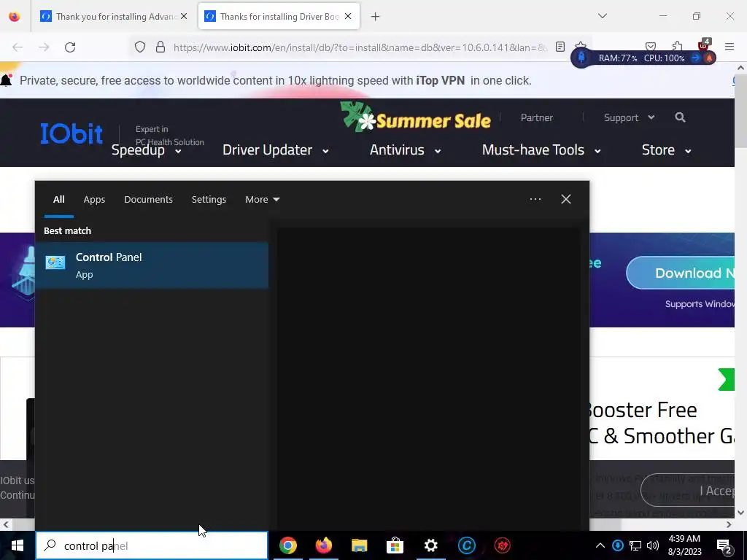Open Settings gear from the taskbar

coord(430,545)
